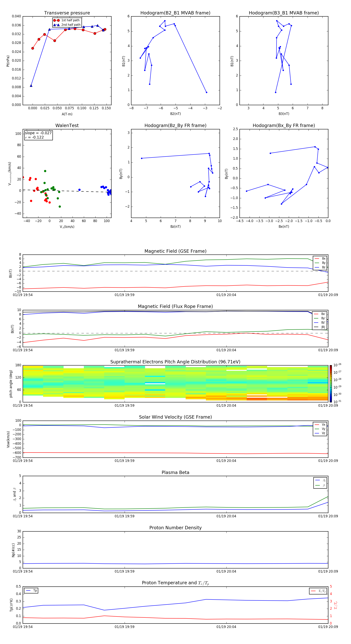Click the 'Te/Tp' legend in temperature plot
Image resolution: width=351 pixels, height=644 pixels.
click(318, 591)
